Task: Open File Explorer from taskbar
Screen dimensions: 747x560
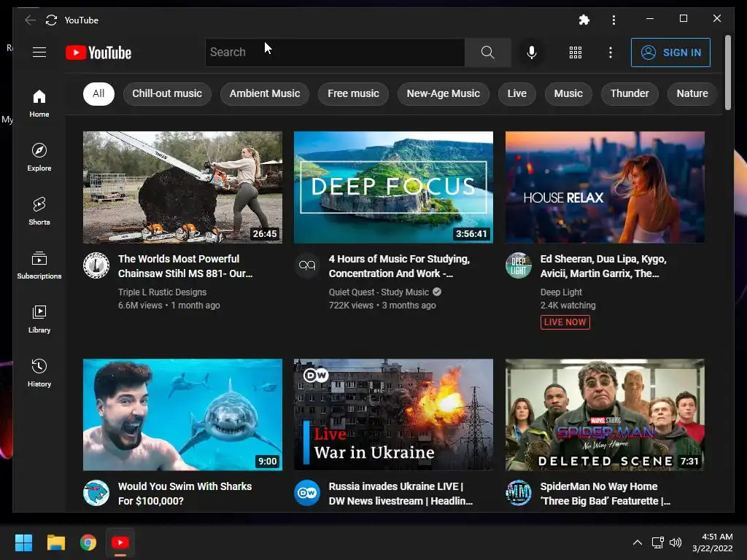Action: pyautogui.click(x=55, y=542)
